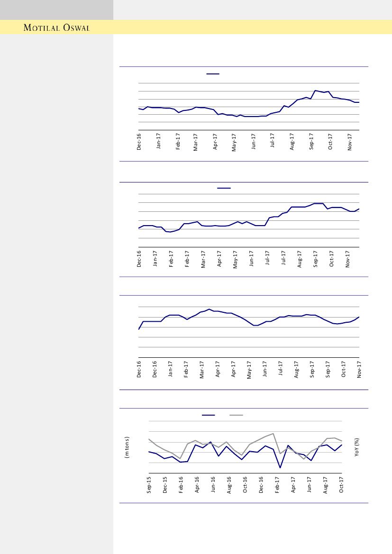Click the May-17 label in the top chart
Image resolution: width=392 pixels, height=554 pixels.
(234, 142)
